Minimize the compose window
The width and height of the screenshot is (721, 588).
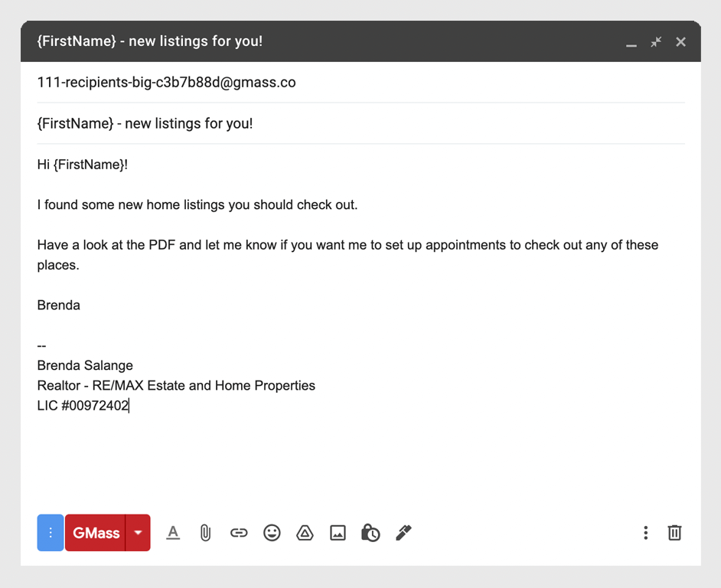click(631, 42)
